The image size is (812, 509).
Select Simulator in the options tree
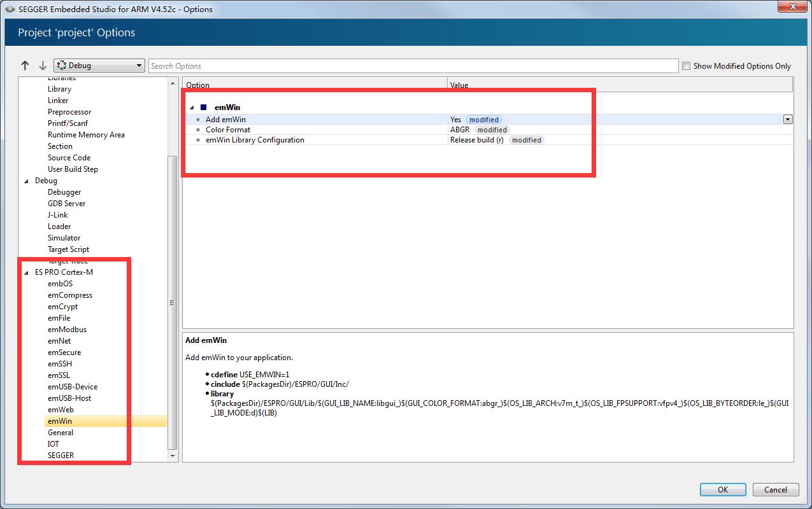click(64, 238)
